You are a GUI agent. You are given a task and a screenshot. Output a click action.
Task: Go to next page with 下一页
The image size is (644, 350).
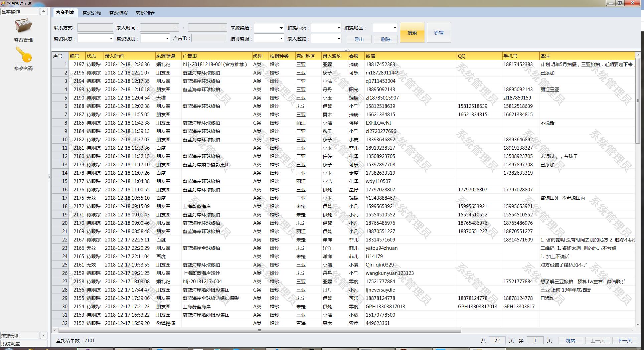(624, 341)
